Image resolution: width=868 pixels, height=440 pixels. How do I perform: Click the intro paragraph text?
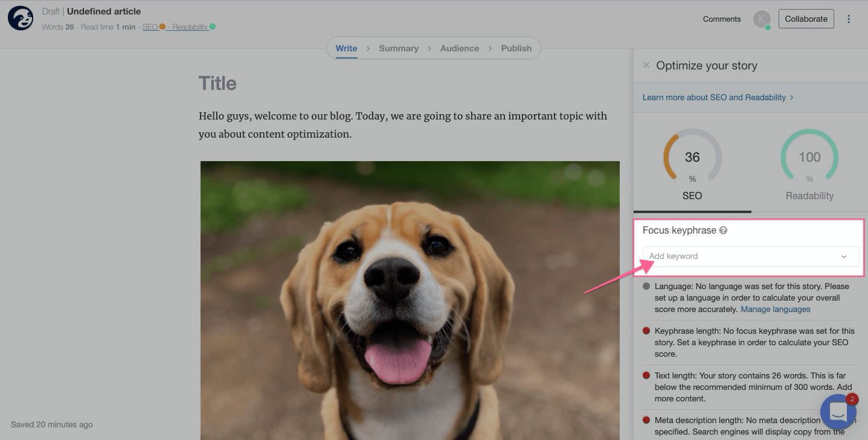click(x=403, y=125)
